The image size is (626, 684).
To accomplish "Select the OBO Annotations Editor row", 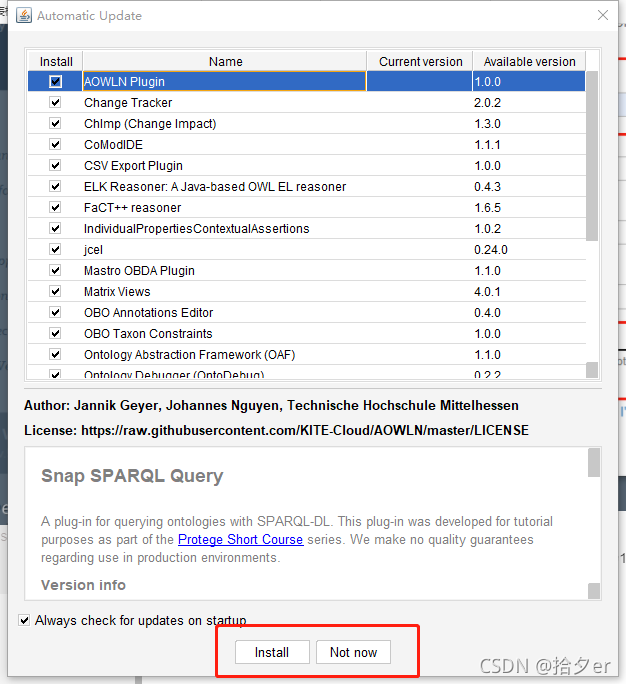I will pyautogui.click(x=307, y=312).
